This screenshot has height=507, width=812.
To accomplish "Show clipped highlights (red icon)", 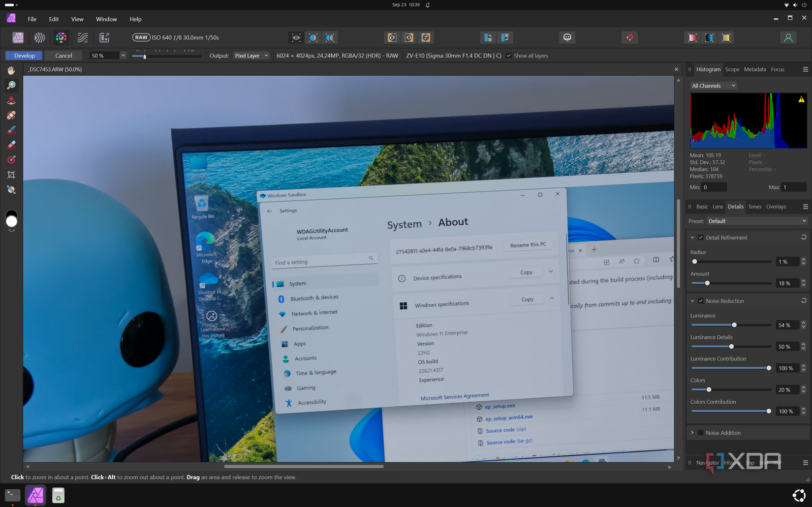I will pos(692,37).
